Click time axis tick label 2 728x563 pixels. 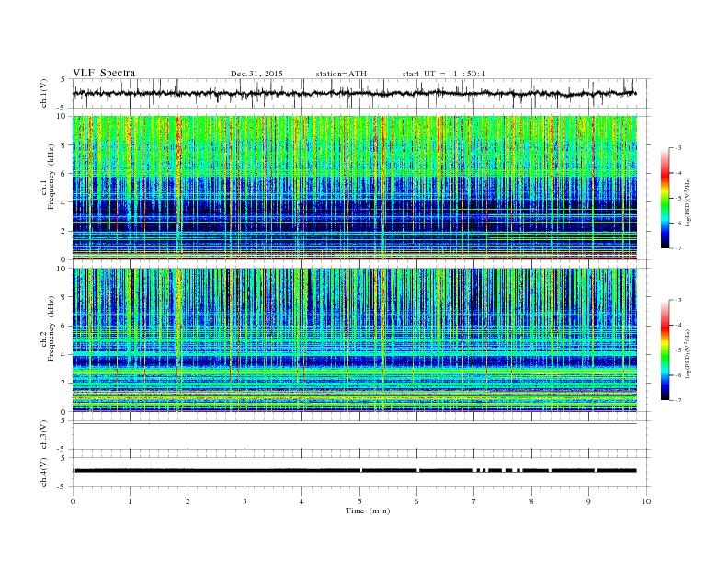pyautogui.click(x=188, y=501)
